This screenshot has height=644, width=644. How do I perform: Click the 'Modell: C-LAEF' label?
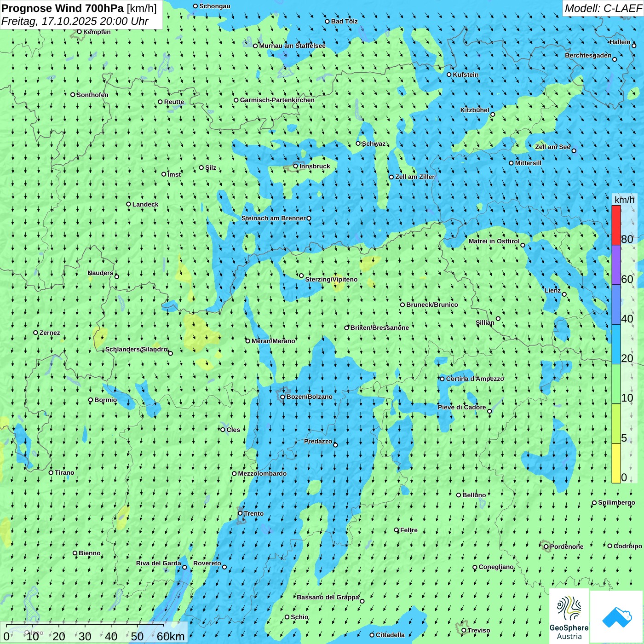click(603, 8)
